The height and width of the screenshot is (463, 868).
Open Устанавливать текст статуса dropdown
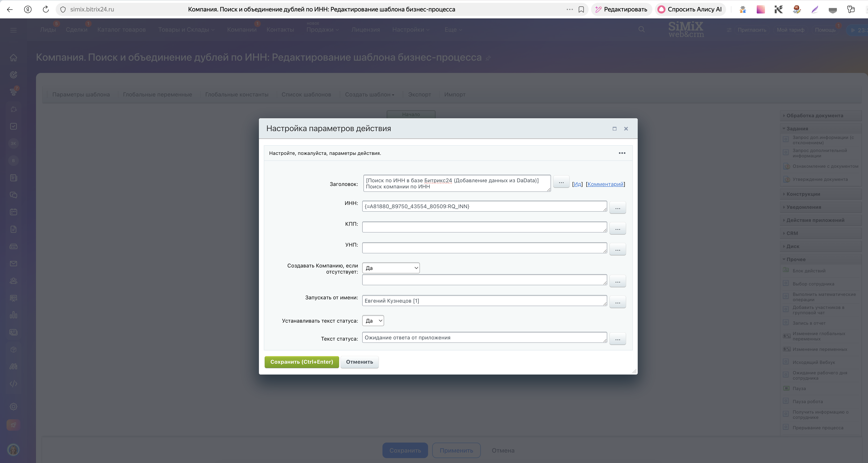tap(373, 321)
